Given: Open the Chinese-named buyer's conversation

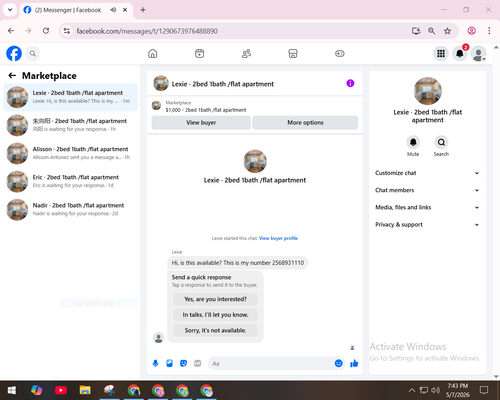Looking at the screenshot, I should [x=70, y=125].
